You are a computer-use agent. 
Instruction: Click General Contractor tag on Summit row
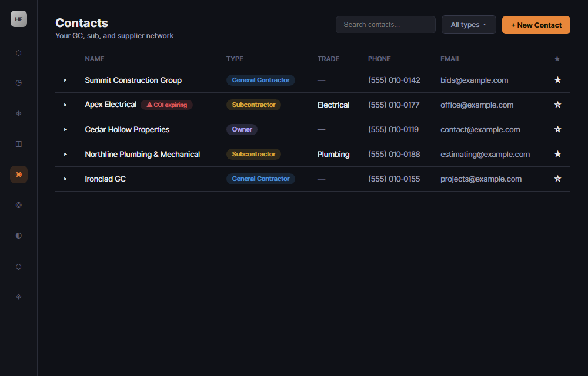coord(260,80)
